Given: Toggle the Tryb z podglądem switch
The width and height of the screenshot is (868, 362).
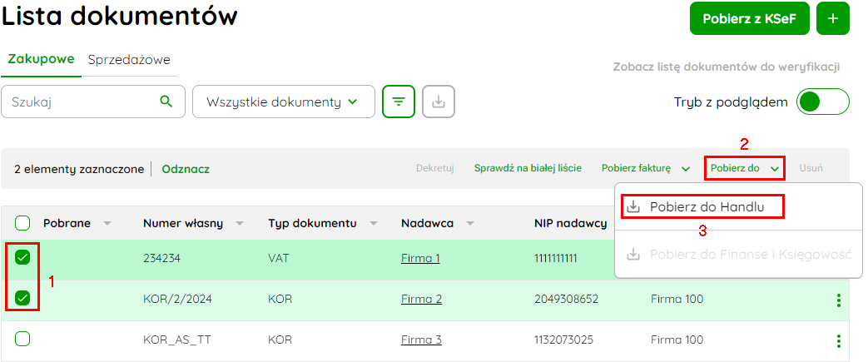Looking at the screenshot, I should [x=822, y=102].
